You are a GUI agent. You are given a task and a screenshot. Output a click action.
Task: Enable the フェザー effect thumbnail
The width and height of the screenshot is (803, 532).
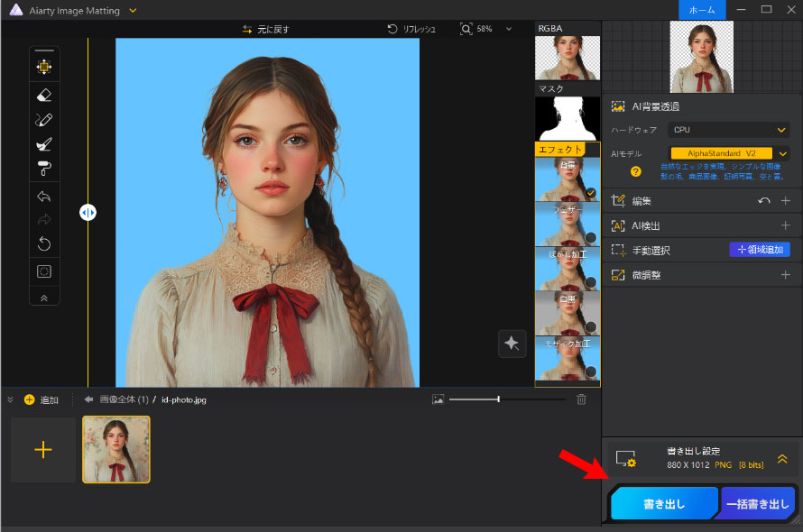point(567,224)
